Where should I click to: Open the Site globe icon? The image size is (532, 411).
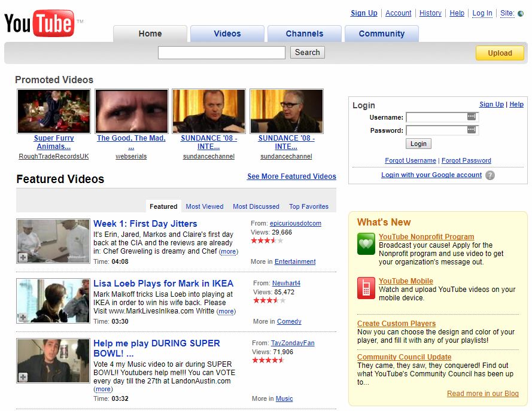pyautogui.click(x=520, y=14)
